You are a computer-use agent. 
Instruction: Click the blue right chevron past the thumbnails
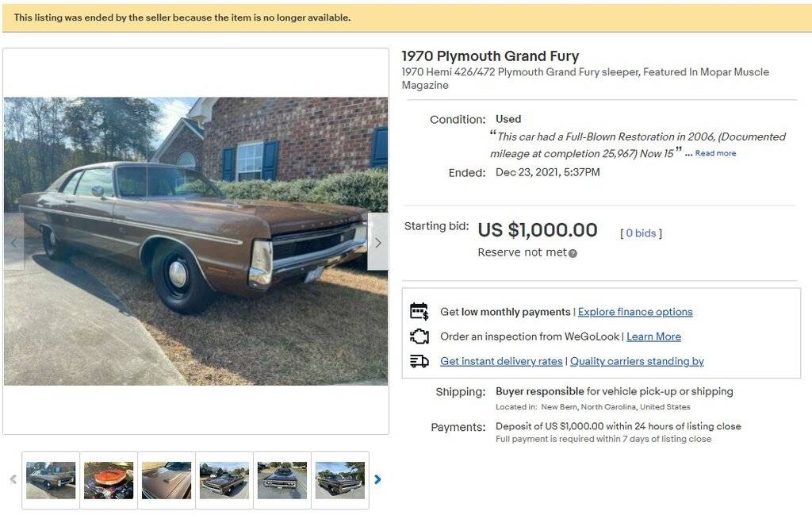coord(377,479)
